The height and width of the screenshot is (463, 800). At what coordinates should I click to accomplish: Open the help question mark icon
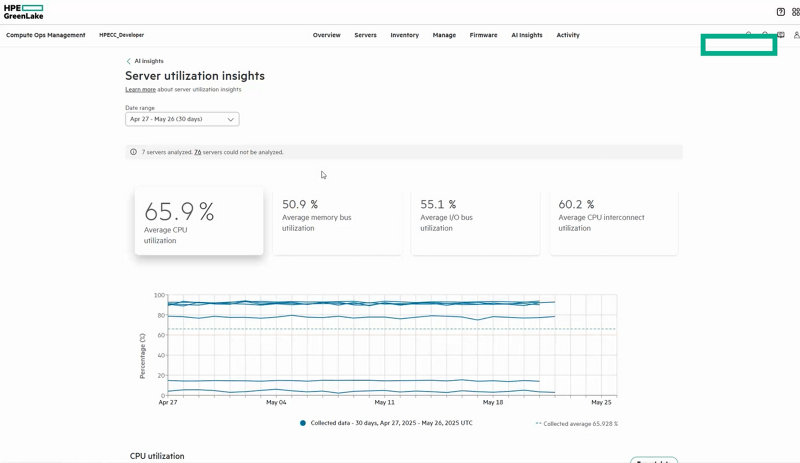click(x=781, y=12)
